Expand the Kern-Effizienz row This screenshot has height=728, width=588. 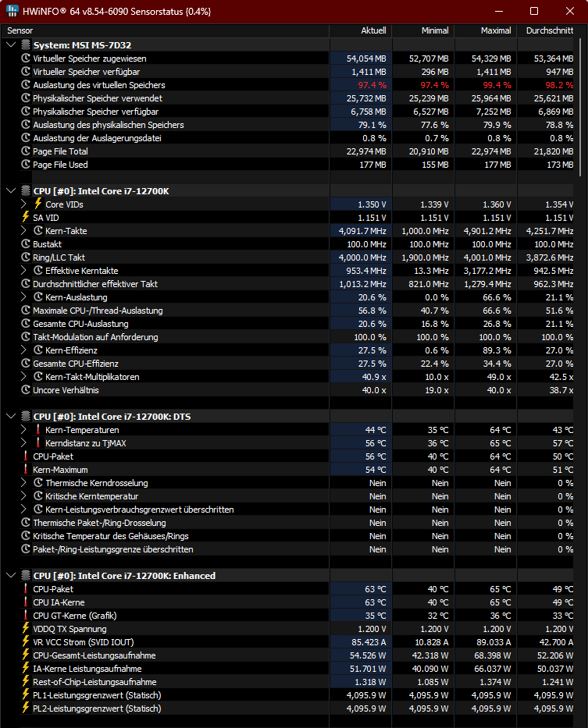pyautogui.click(x=23, y=350)
